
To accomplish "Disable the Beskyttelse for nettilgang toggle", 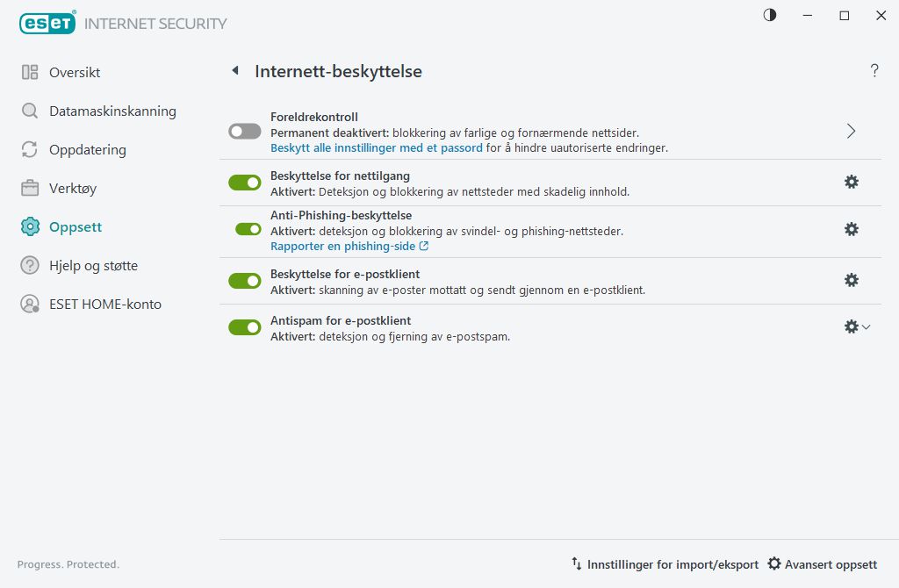I will (x=245, y=183).
